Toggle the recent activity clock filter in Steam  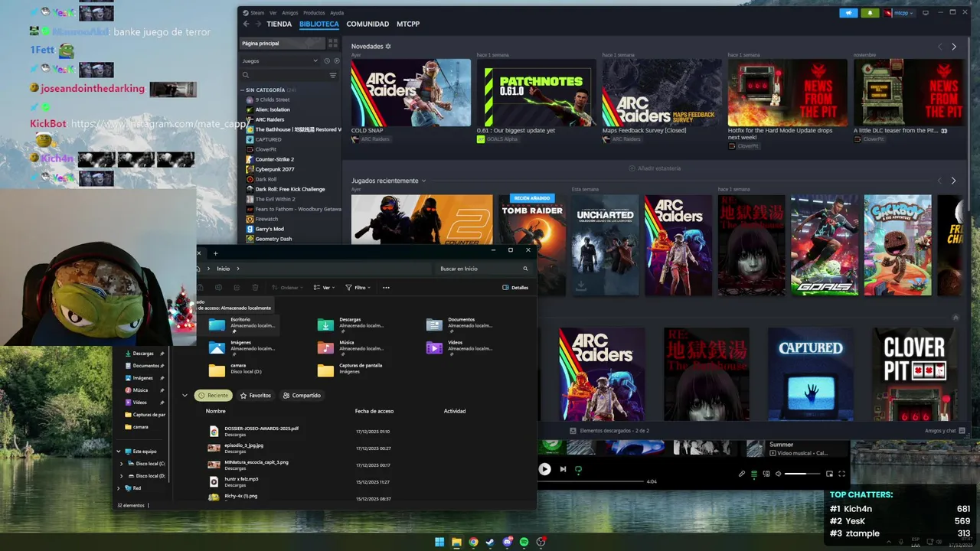pos(327,60)
